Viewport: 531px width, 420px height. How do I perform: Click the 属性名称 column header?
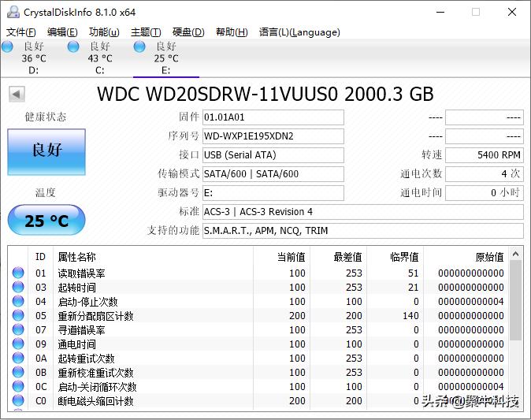point(77,257)
